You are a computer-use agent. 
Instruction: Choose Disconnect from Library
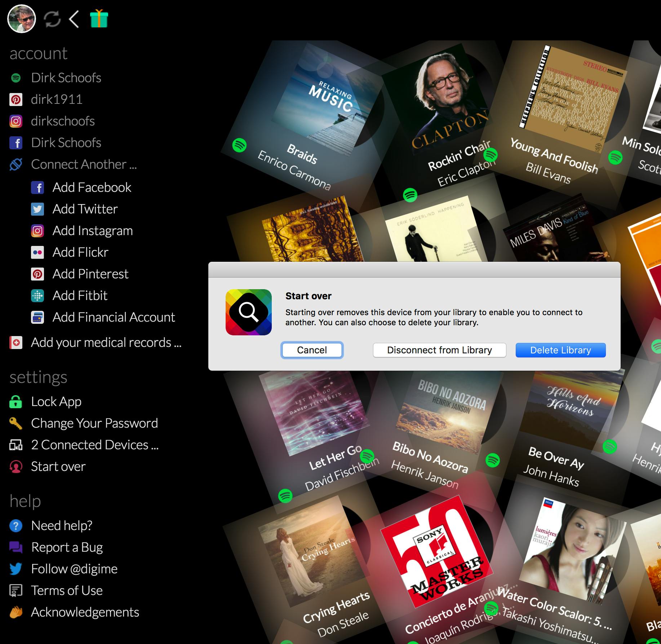[439, 350]
